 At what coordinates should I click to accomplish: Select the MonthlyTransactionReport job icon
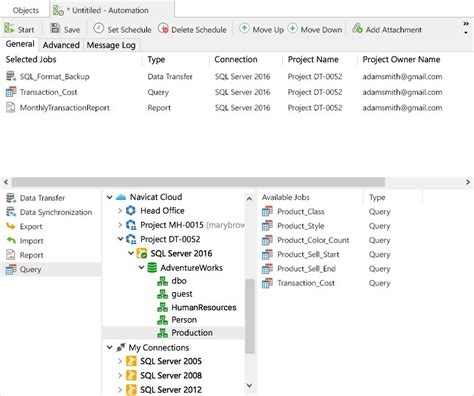(11, 108)
